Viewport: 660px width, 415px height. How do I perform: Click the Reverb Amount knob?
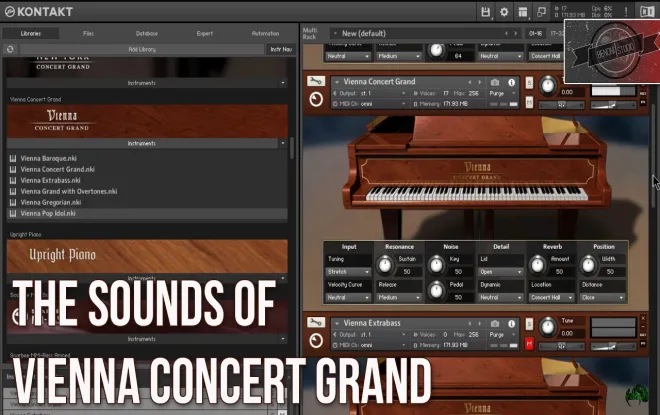click(x=538, y=265)
